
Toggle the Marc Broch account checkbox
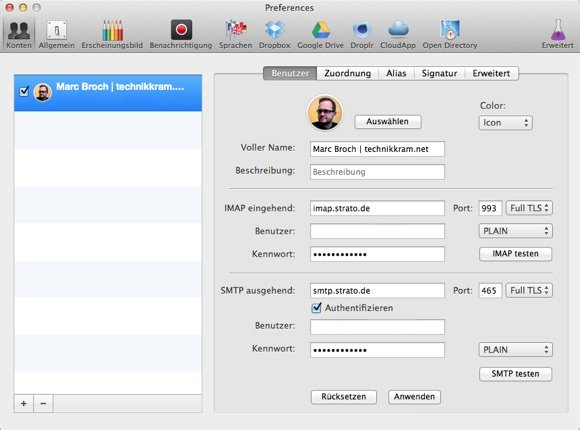tap(24, 91)
